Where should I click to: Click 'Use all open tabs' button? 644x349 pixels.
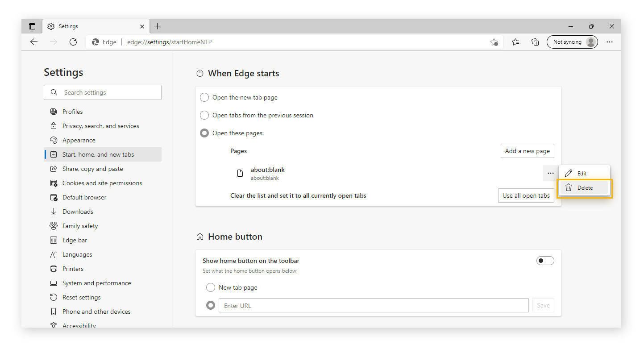coord(526,195)
